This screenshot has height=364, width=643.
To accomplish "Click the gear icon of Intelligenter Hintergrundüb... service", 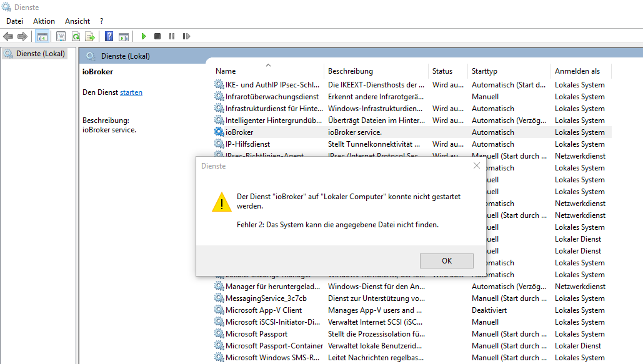I will click(x=219, y=120).
